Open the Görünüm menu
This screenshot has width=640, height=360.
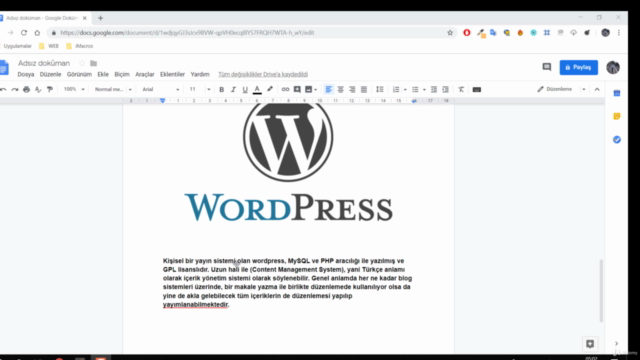tap(79, 74)
